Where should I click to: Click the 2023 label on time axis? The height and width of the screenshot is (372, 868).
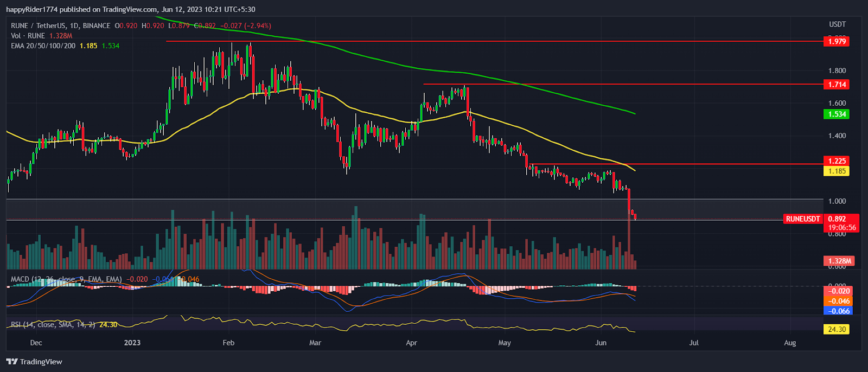coord(132,343)
